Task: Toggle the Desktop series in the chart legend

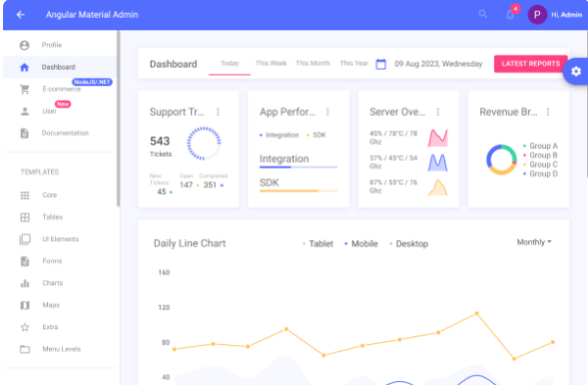Action: pos(408,243)
